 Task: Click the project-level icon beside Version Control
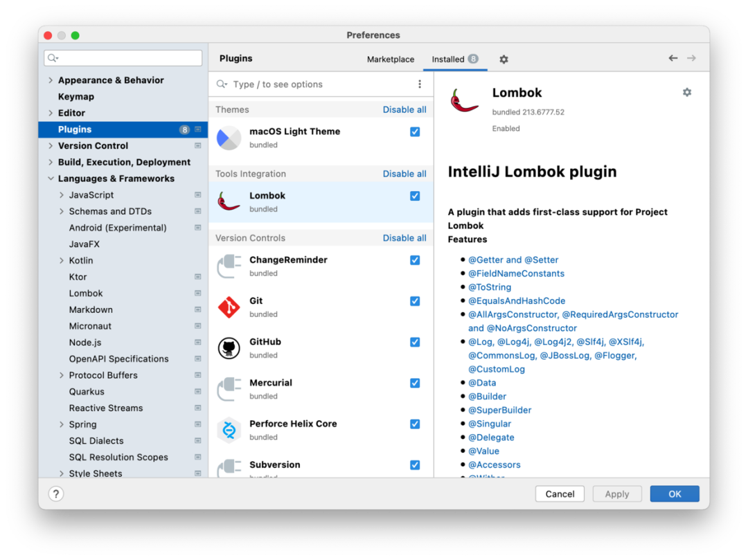[198, 146]
